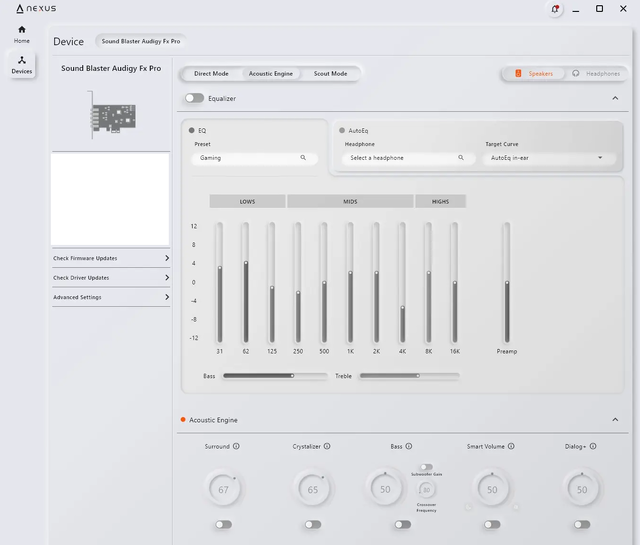This screenshot has height=545, width=640.
Task: Click the 62 Hz EQ slider
Action: (x=246, y=283)
